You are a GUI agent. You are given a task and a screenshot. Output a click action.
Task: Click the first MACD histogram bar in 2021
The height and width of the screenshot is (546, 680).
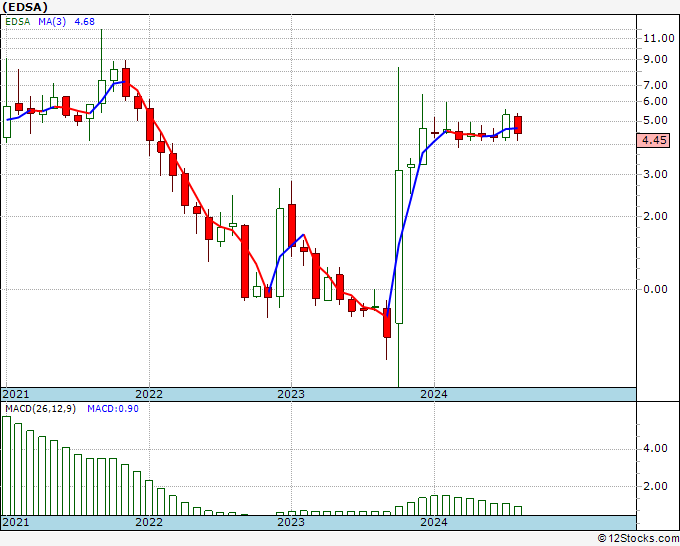[x=7, y=466]
